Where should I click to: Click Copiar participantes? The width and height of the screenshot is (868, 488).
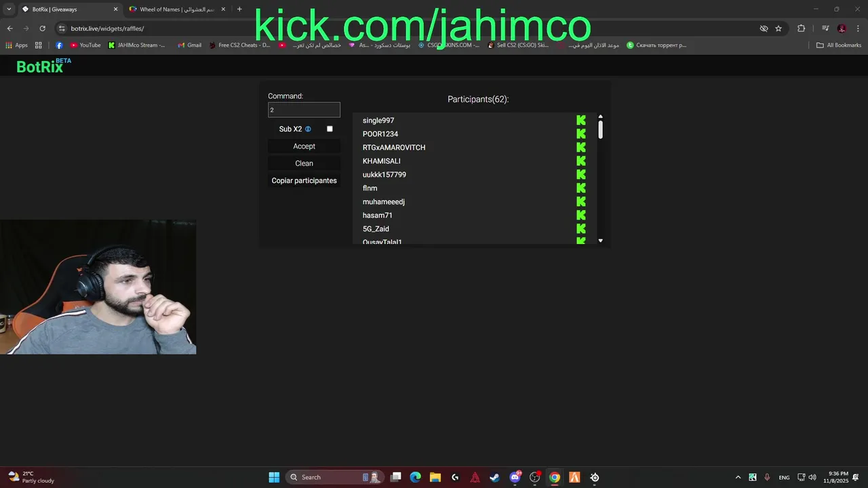304,180
